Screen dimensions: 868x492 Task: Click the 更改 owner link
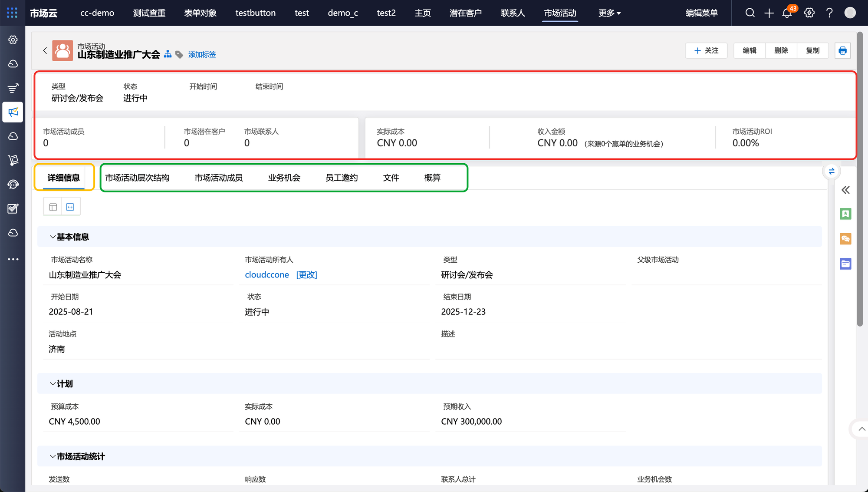point(307,275)
